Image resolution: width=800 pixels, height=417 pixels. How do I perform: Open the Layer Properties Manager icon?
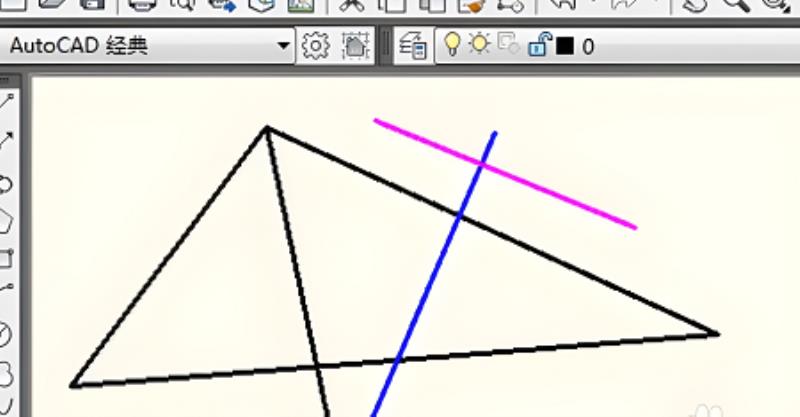[x=413, y=46]
